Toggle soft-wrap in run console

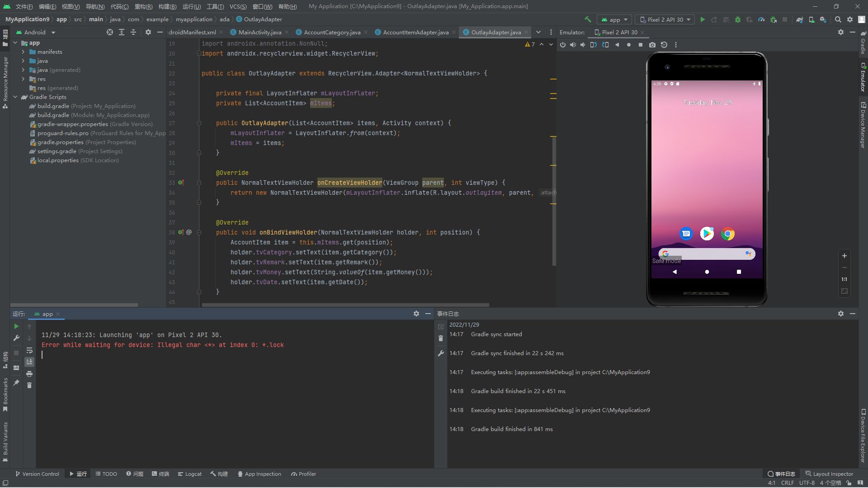29,350
